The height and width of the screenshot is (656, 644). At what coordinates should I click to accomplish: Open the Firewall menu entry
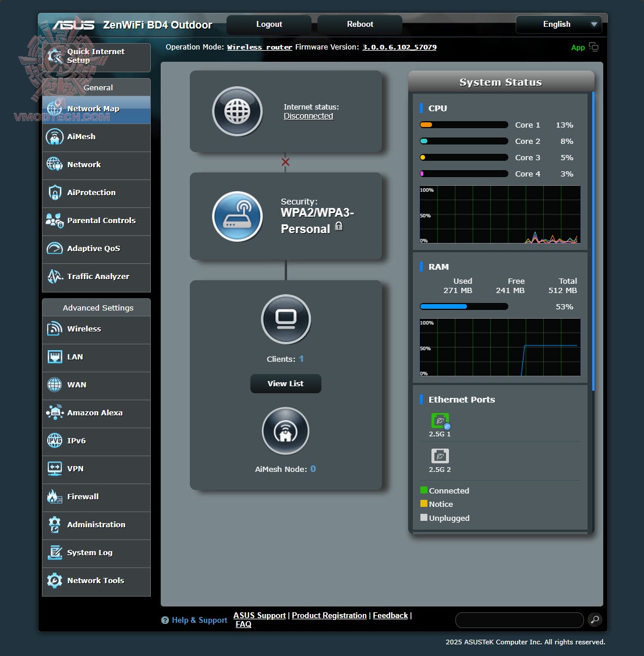click(96, 498)
